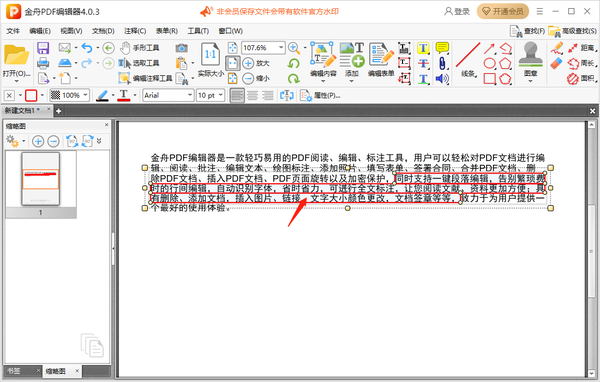The height and width of the screenshot is (382, 600).
Task: Select the hand tool (手形工具)
Action: [x=140, y=48]
